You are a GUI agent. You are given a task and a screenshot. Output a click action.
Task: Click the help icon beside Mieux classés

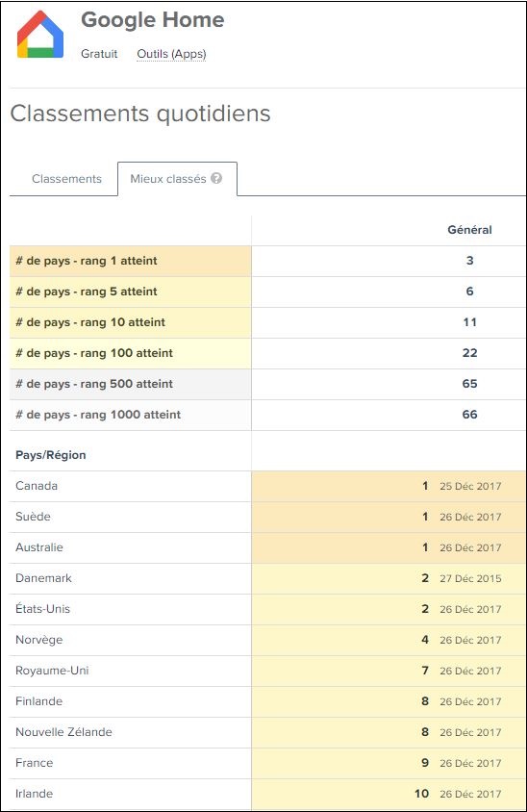coord(216,178)
